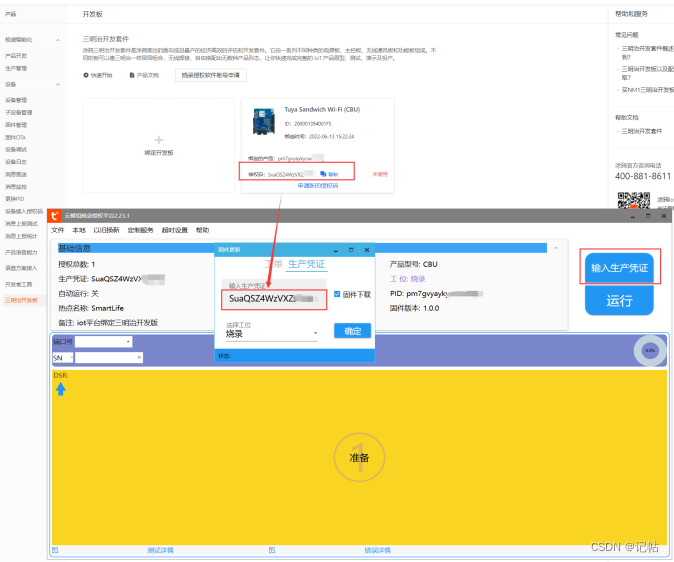
Task: Click the 输入生产凭证 blue button
Action: pos(619,268)
